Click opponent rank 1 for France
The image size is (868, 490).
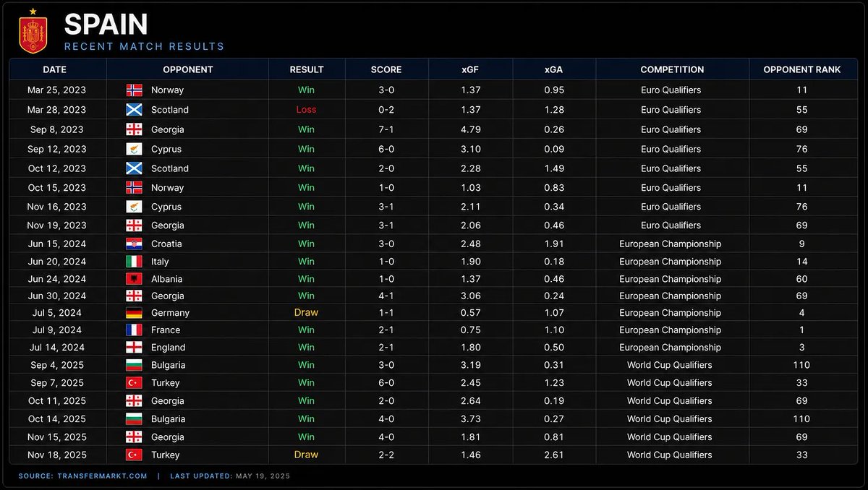tap(802, 330)
